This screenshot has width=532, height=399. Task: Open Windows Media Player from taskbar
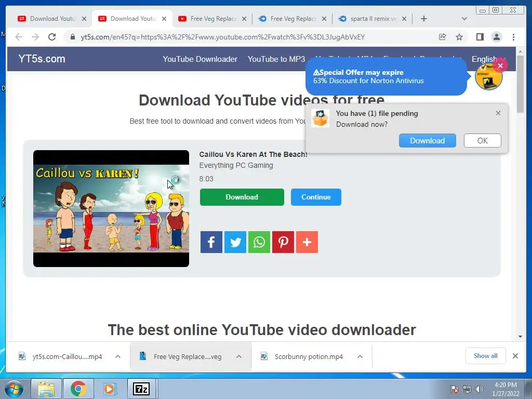[x=110, y=389]
